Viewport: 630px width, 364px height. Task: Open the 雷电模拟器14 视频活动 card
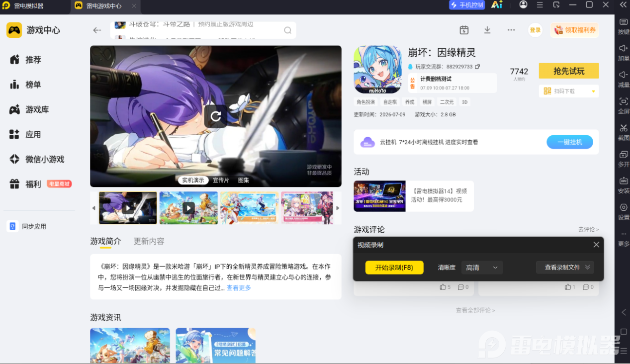coord(414,196)
